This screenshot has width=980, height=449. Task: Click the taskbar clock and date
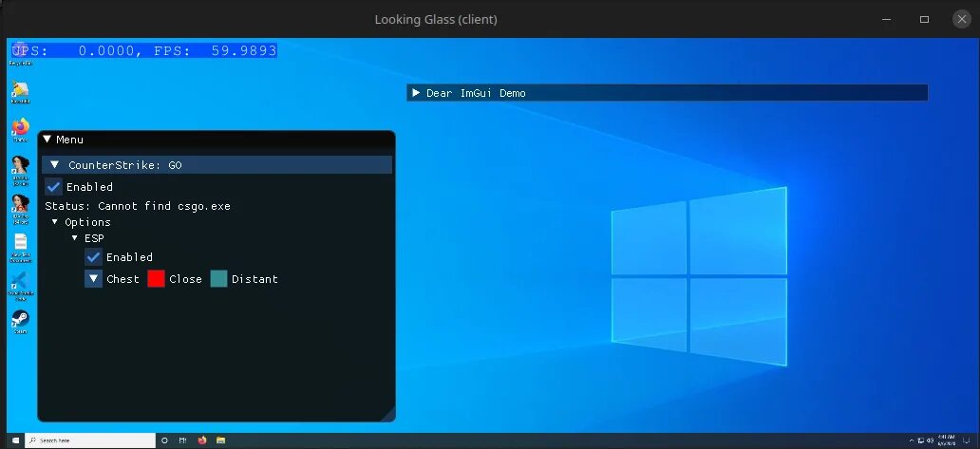point(946,440)
